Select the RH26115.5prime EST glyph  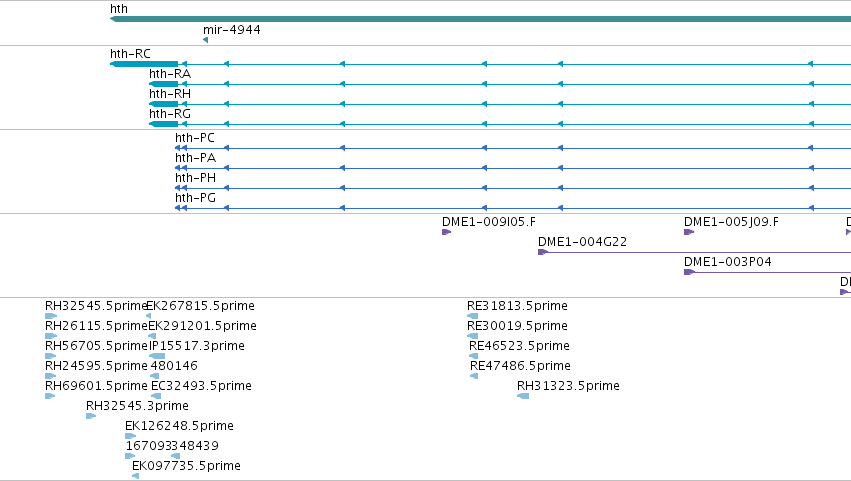click(x=50, y=336)
